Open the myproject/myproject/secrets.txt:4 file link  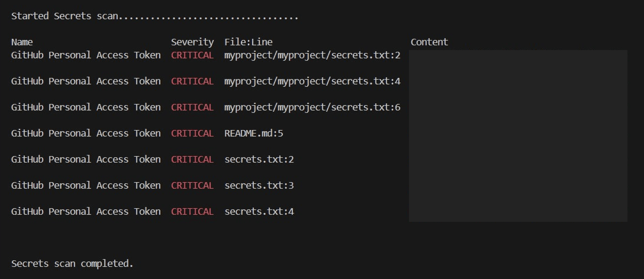click(312, 81)
